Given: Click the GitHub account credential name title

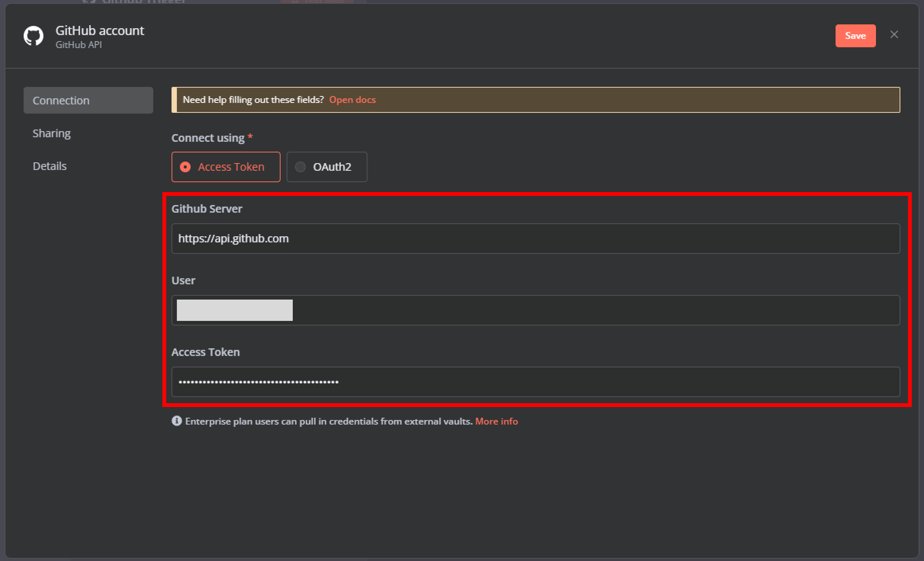Looking at the screenshot, I should click(x=100, y=30).
